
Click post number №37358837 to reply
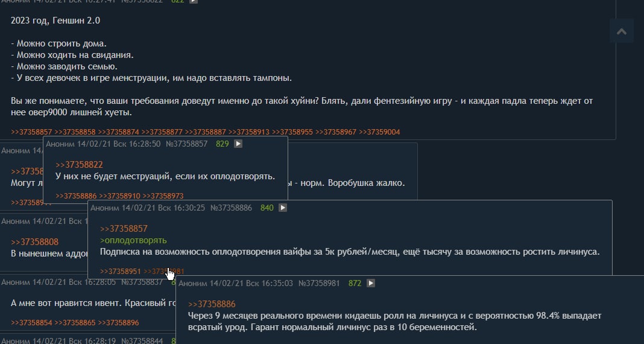[142, 282]
